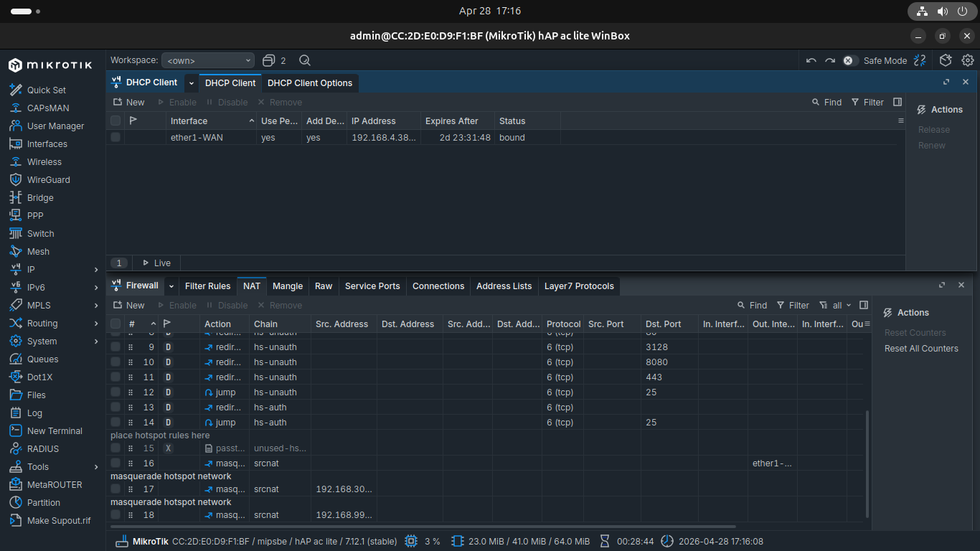Switch to Address Lists tab

pyautogui.click(x=504, y=286)
